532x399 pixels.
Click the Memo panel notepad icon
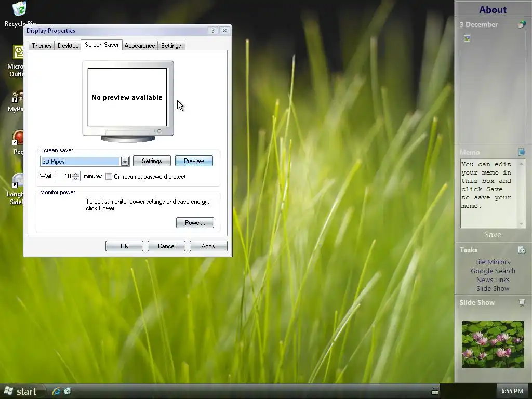point(522,152)
